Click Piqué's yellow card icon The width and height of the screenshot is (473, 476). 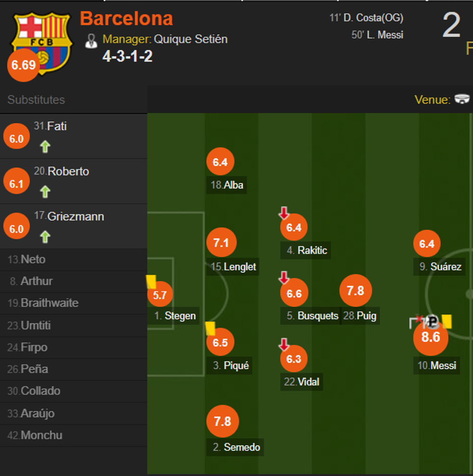coord(210,328)
